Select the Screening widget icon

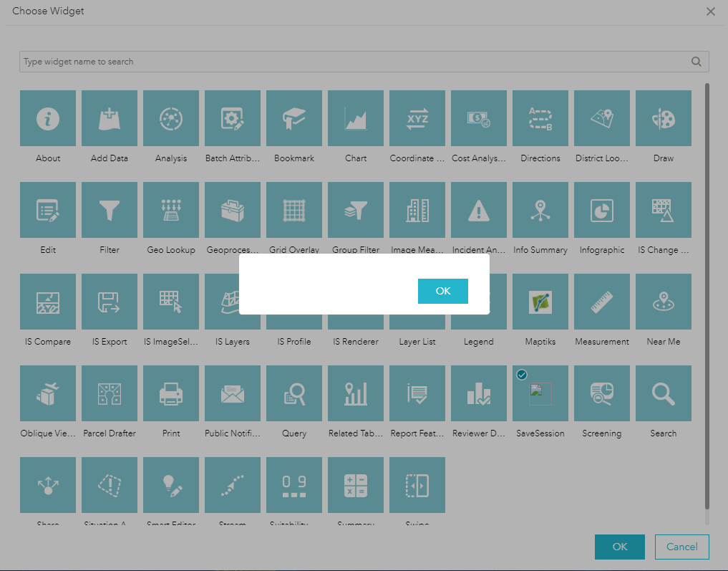coord(601,393)
